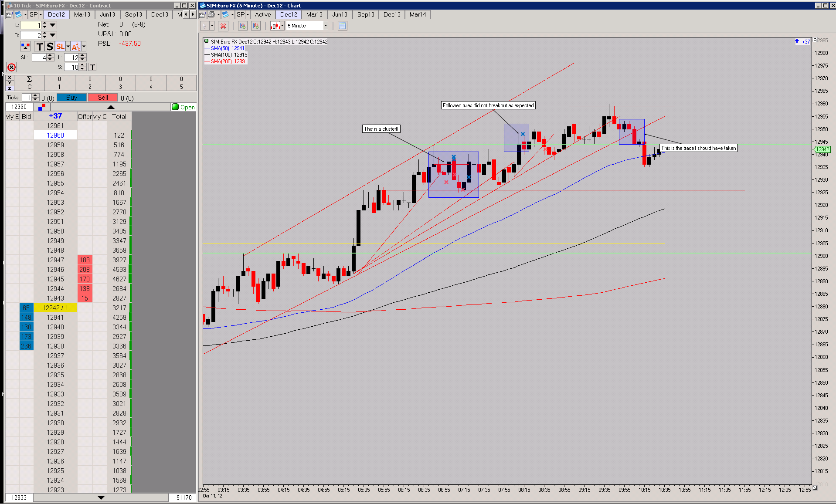Click the SP button in Chart window
The image size is (836, 504).
point(241,14)
